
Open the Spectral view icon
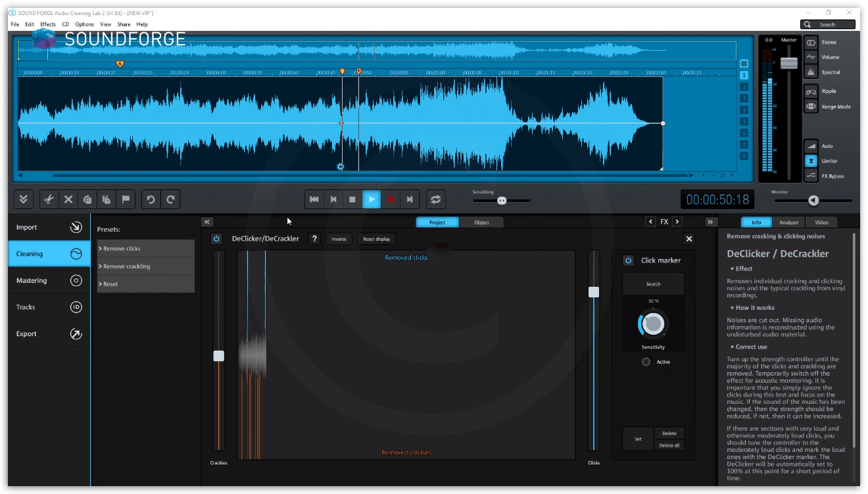[x=811, y=72]
